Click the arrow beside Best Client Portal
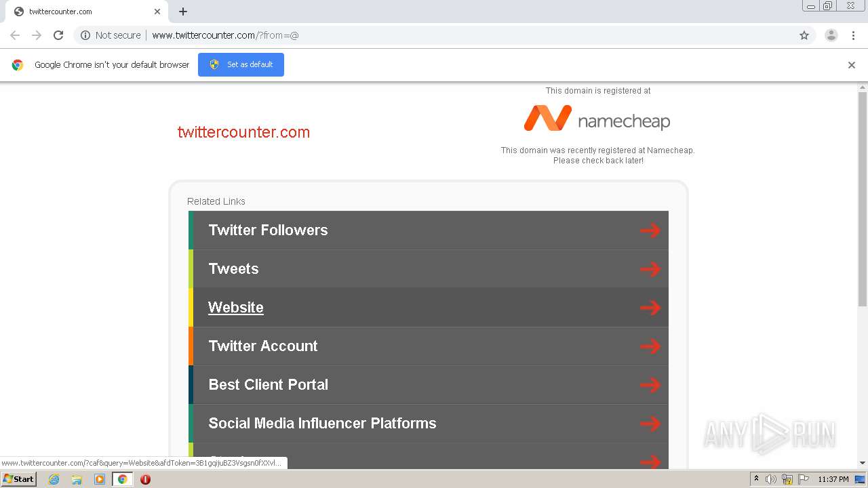 [x=650, y=385]
